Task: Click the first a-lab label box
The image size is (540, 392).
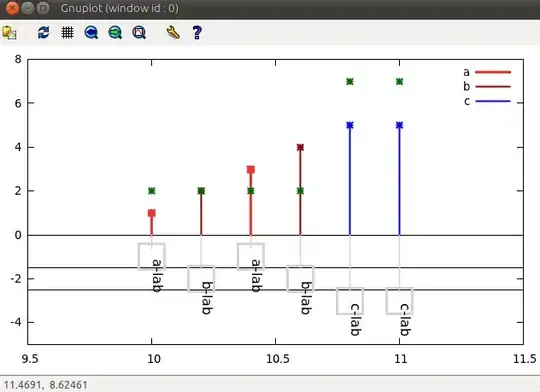Action: 152,257
